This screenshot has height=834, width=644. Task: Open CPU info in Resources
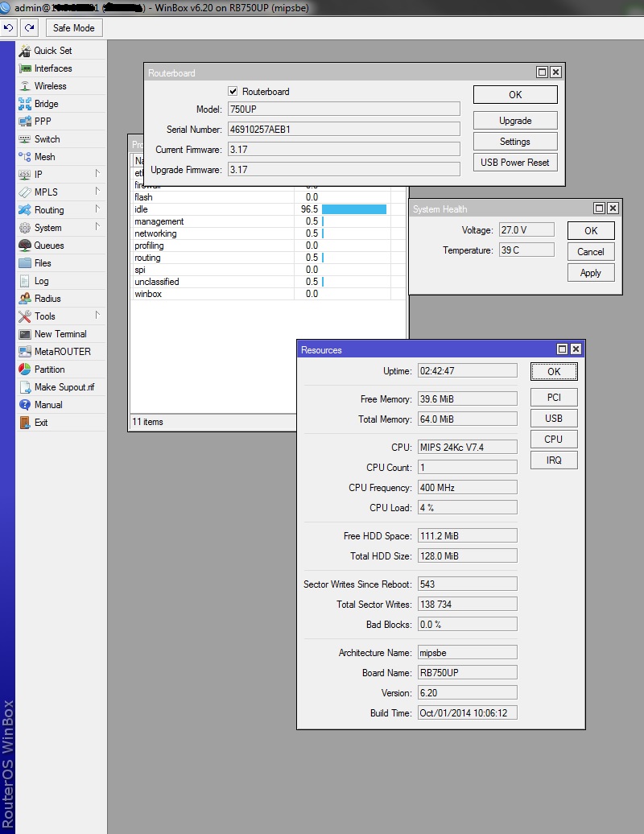(x=554, y=440)
